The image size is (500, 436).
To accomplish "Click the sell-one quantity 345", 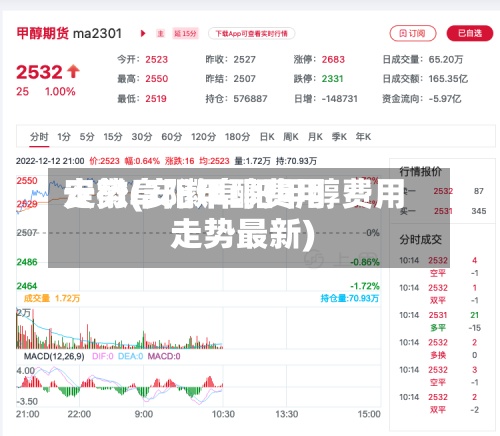I will click(479, 211).
